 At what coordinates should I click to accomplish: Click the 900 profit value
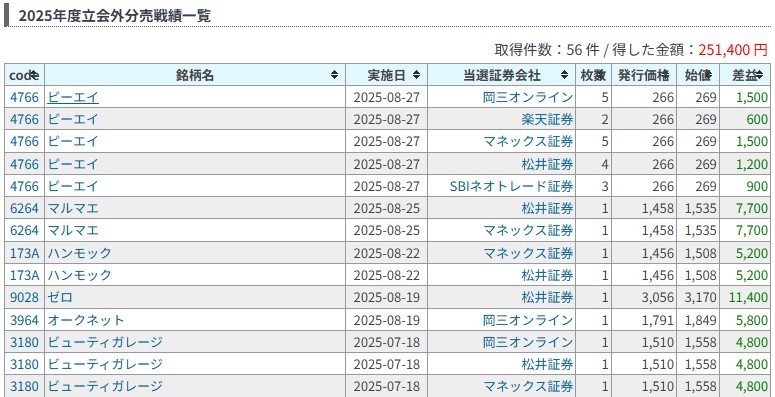tap(758, 186)
